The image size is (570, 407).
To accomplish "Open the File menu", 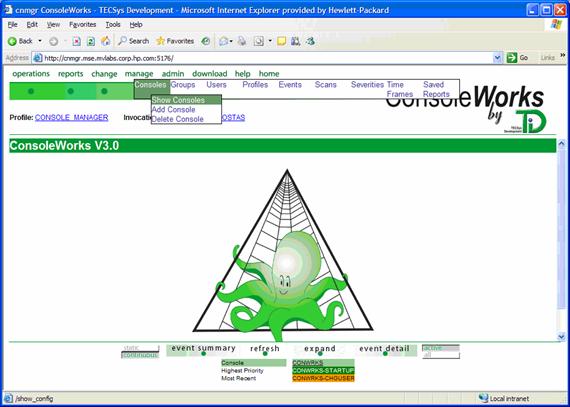I will tap(12, 25).
